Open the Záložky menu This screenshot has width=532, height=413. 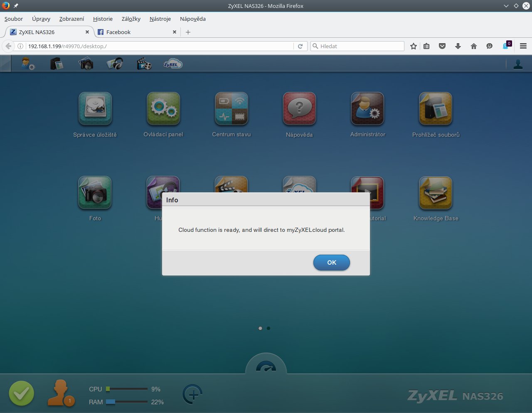(131, 19)
